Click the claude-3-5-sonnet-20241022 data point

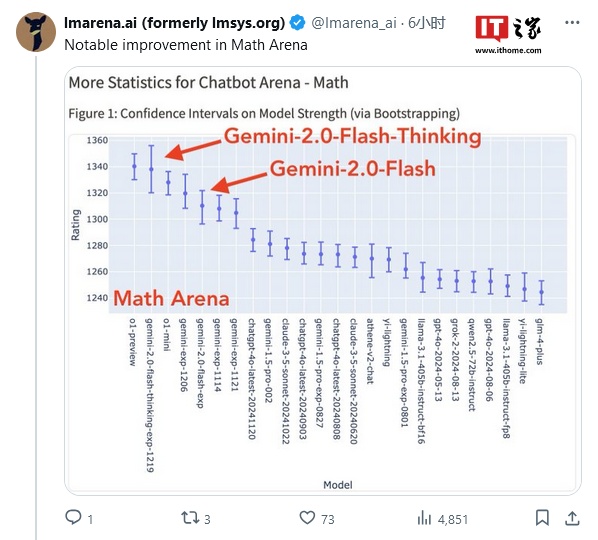[x=287, y=248]
